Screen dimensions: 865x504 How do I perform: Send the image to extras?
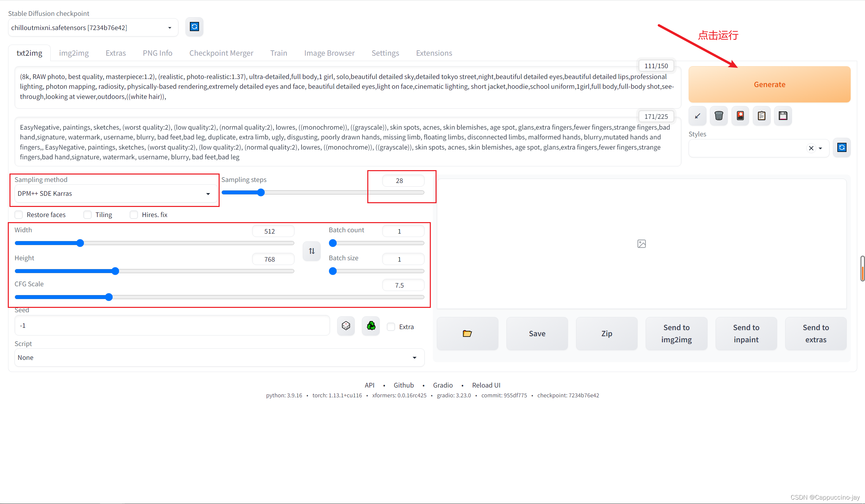point(816,334)
